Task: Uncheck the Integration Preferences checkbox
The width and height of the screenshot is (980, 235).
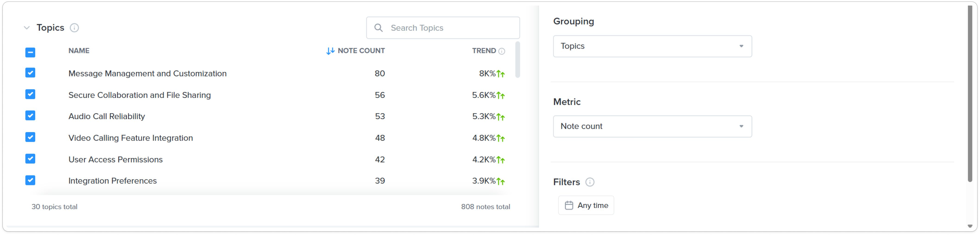Action: point(30,181)
